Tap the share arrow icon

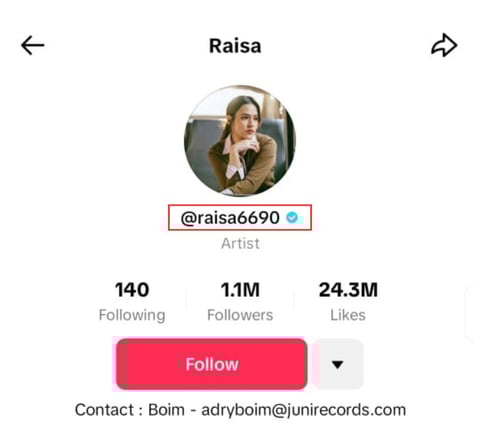coord(444,45)
